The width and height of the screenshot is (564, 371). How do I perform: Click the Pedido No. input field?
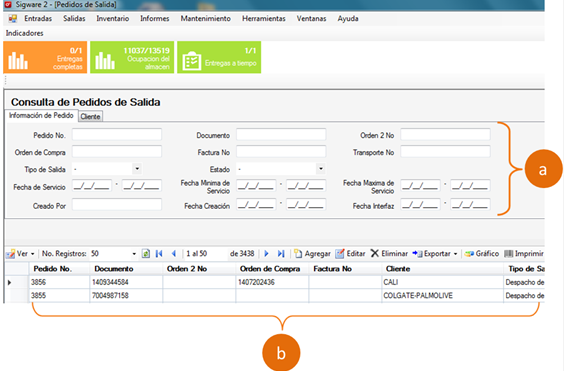coord(117,135)
